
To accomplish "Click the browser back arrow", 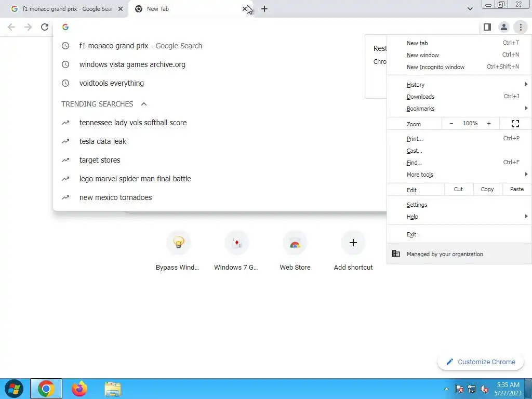I will pos(11,27).
